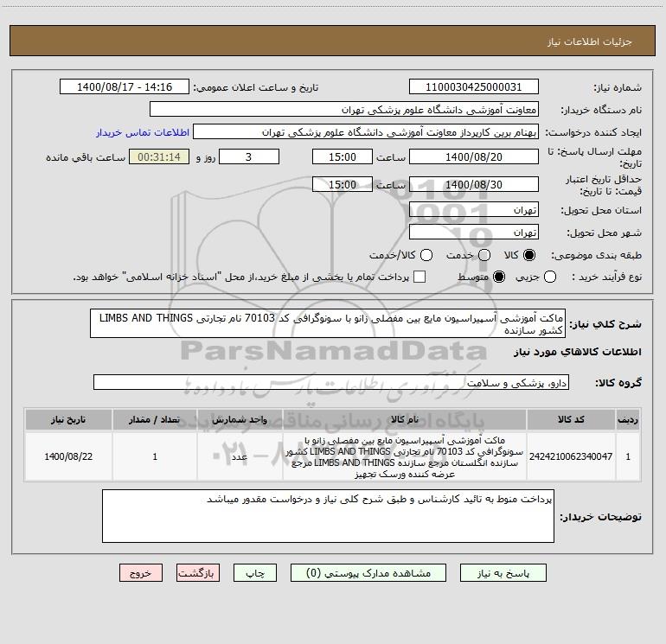Click the اطلاعات کالاهای مورد نیاز heading

[578, 352]
